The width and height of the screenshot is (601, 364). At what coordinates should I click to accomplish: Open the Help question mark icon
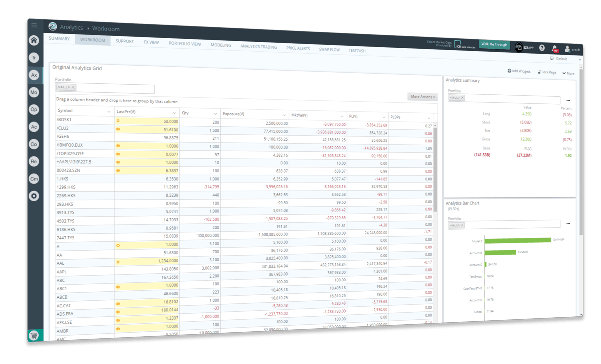pos(542,48)
